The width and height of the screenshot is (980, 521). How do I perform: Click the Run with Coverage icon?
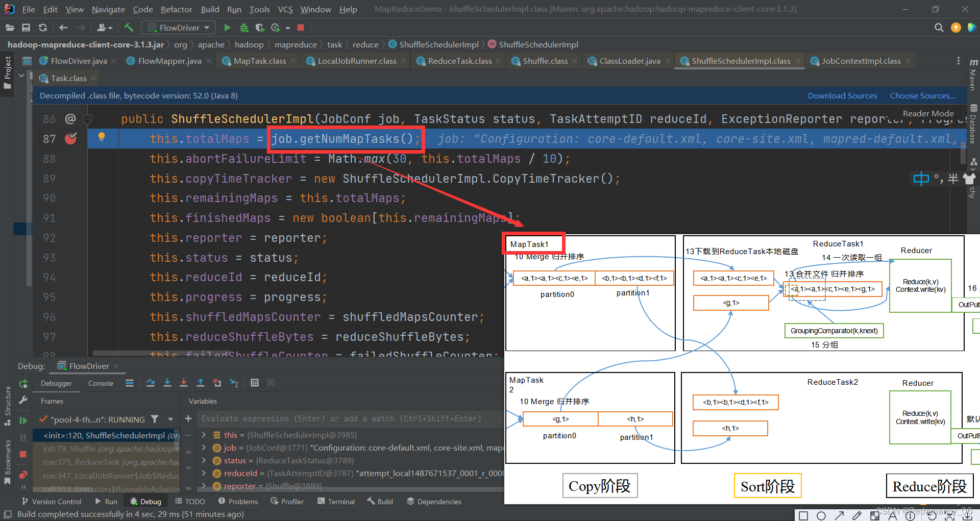[x=260, y=28]
